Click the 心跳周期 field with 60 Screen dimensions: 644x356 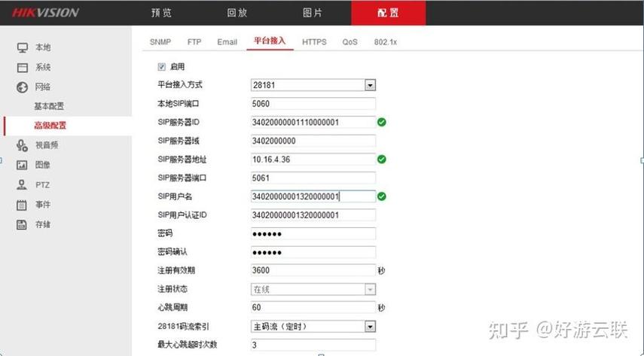(313, 308)
